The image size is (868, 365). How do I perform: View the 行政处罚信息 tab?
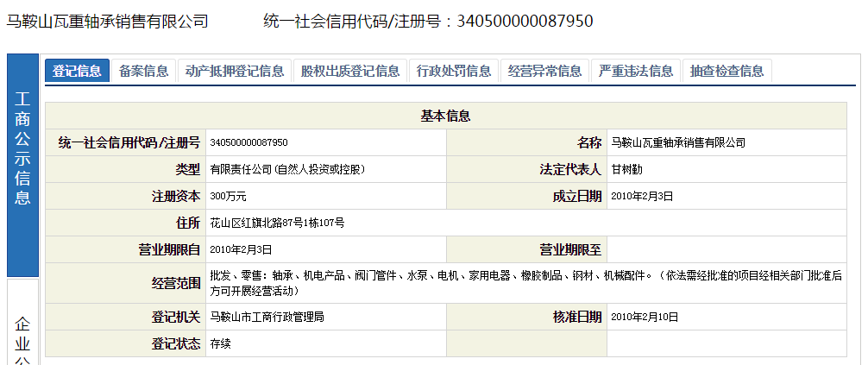454,72
